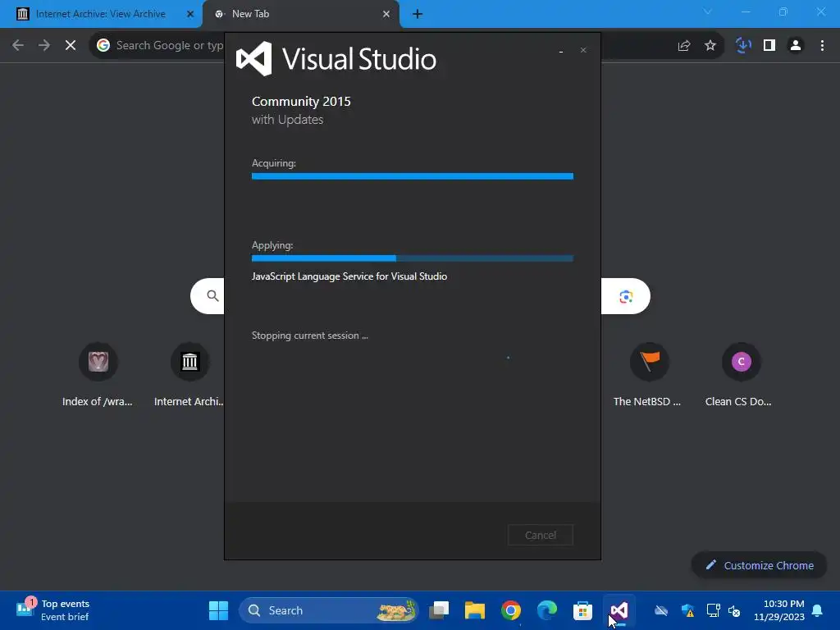Bookmark this tab with star icon

(x=710, y=46)
